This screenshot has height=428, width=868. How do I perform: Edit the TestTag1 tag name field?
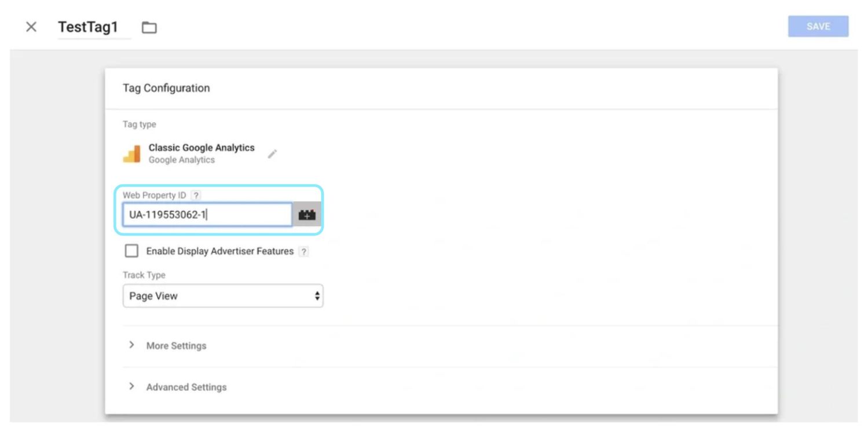point(94,27)
